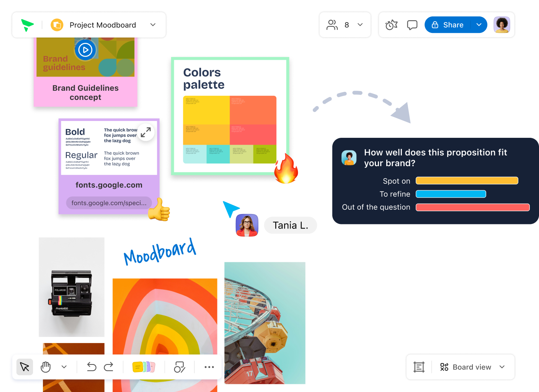Expand the pointer tools chevron
The height and width of the screenshot is (392, 539).
point(64,367)
